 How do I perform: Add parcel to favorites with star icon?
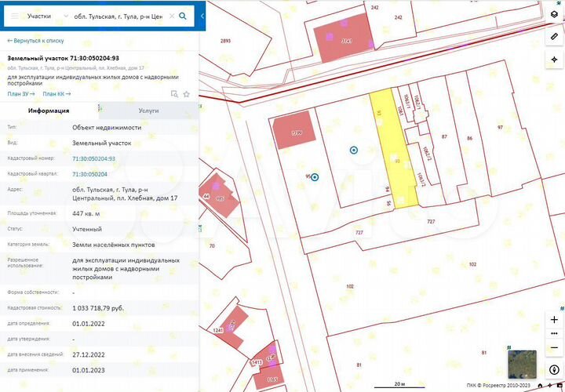point(187,94)
